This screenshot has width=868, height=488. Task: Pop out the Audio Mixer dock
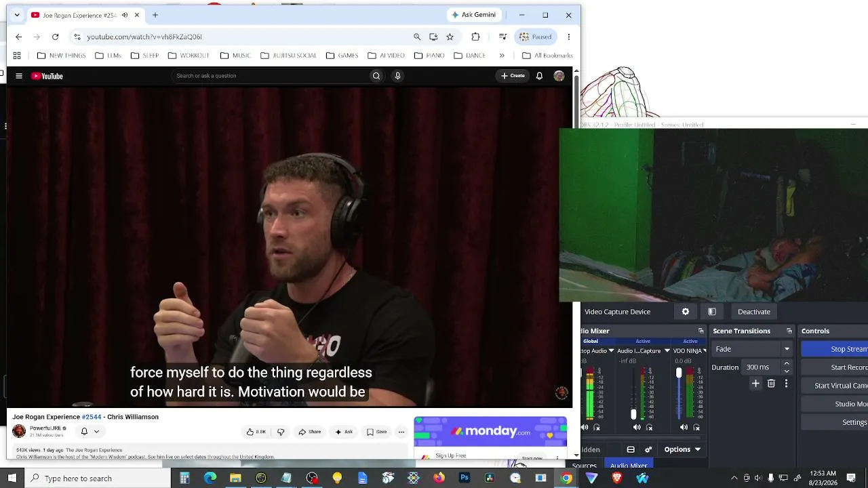(x=701, y=331)
